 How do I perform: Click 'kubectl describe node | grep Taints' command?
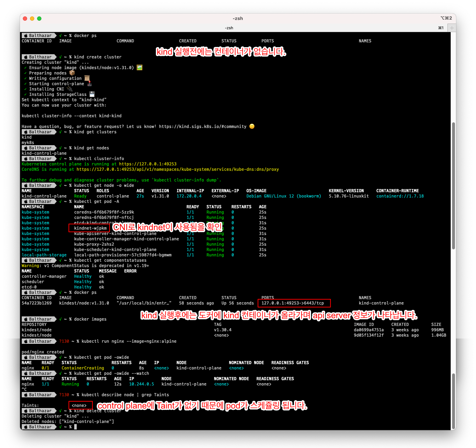[x=125, y=395]
